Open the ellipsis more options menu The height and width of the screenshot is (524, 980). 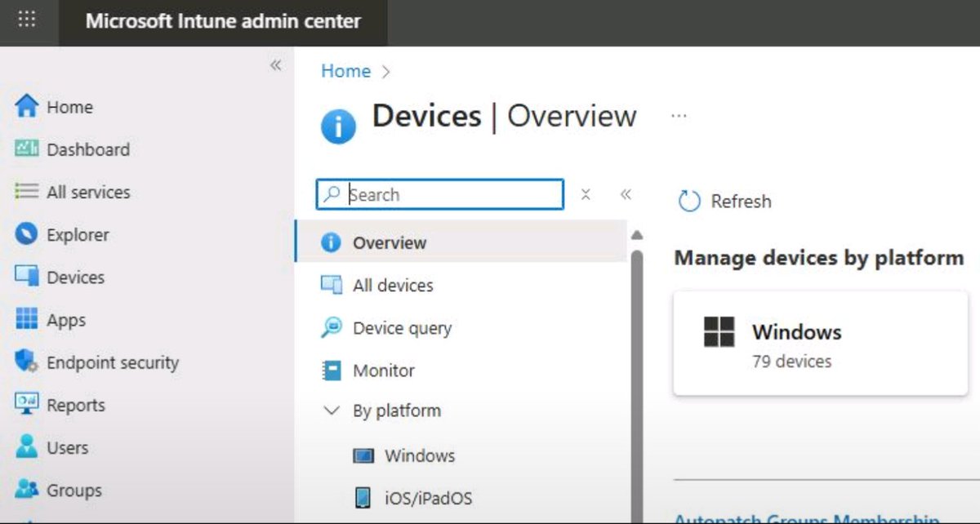[x=679, y=116]
